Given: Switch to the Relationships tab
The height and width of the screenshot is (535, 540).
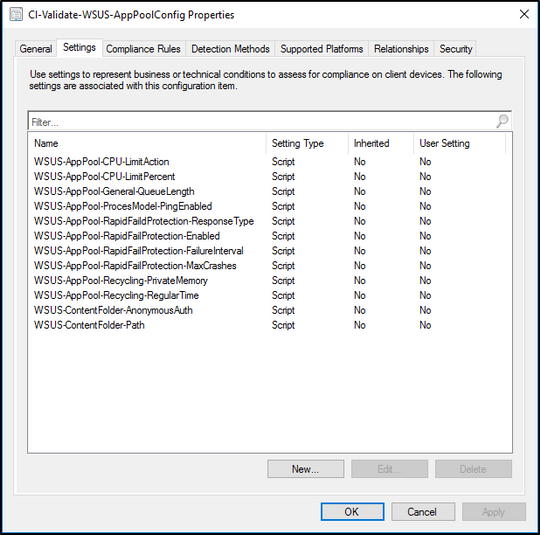Looking at the screenshot, I should coord(401,49).
